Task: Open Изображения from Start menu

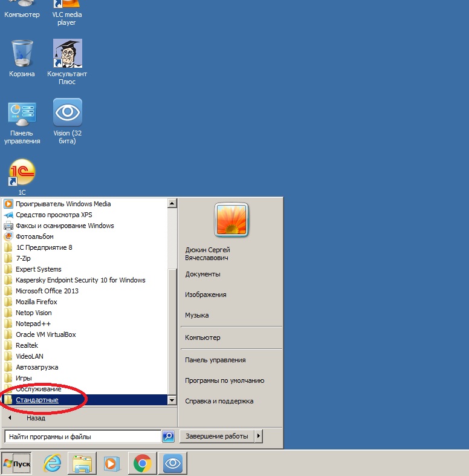Action: click(x=205, y=295)
